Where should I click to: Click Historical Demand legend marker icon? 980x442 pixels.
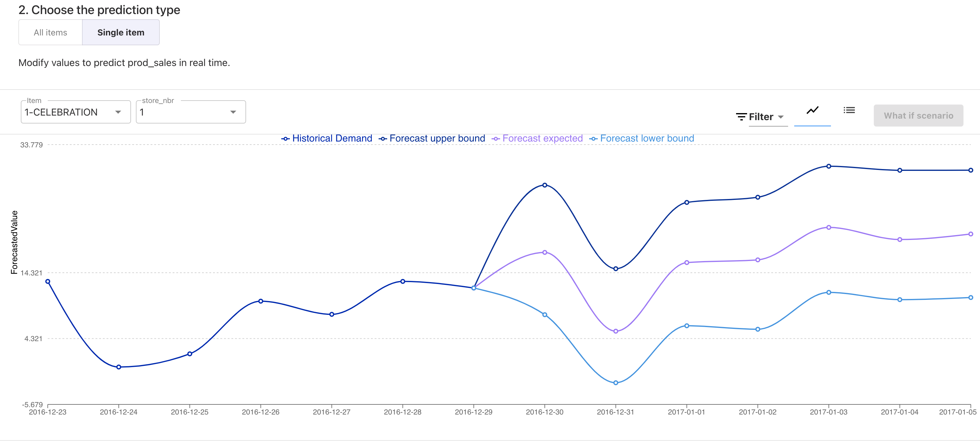pos(285,139)
